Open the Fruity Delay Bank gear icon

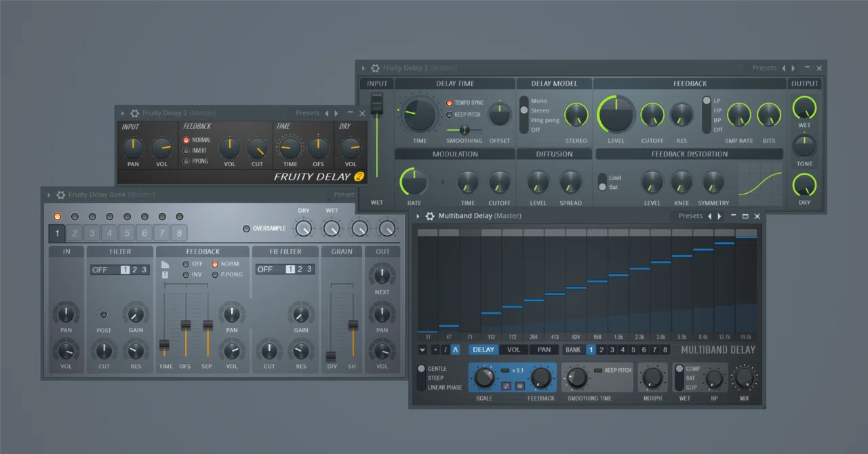60,194
